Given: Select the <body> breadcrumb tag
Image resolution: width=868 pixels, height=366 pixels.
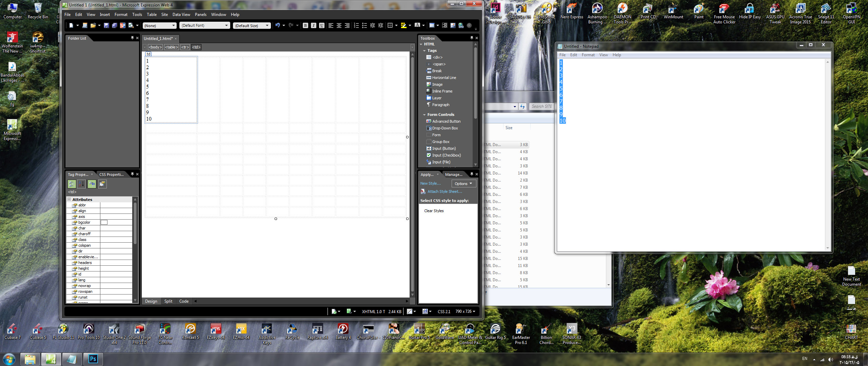Looking at the screenshot, I should [x=155, y=47].
